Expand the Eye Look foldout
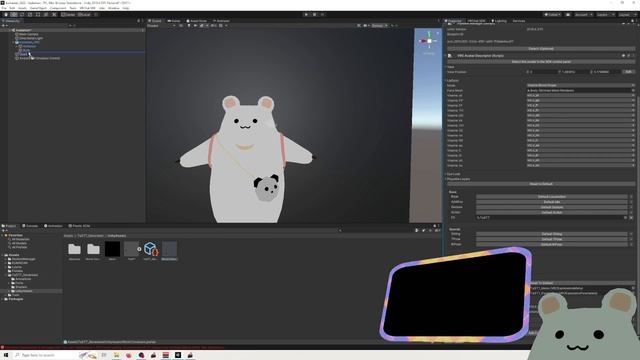The image size is (640, 360). tap(446, 174)
